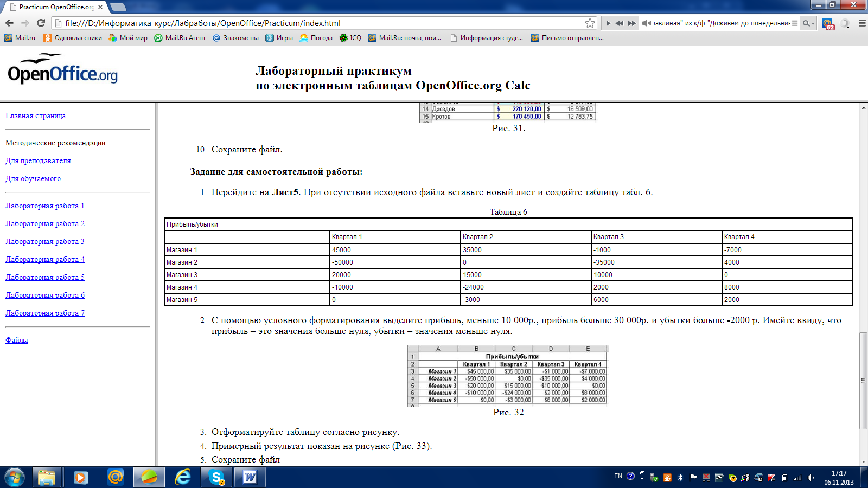Click the OpenOffice.org logo
868x488 pixels.
tap(62, 69)
